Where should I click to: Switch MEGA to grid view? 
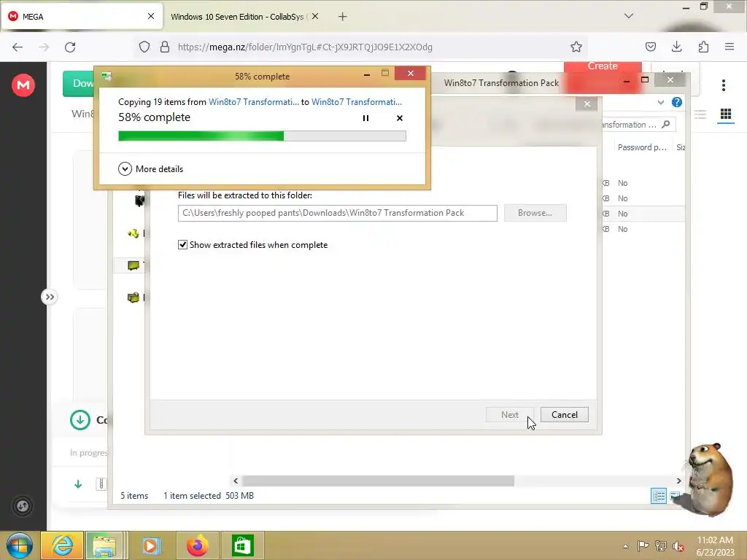click(x=726, y=114)
